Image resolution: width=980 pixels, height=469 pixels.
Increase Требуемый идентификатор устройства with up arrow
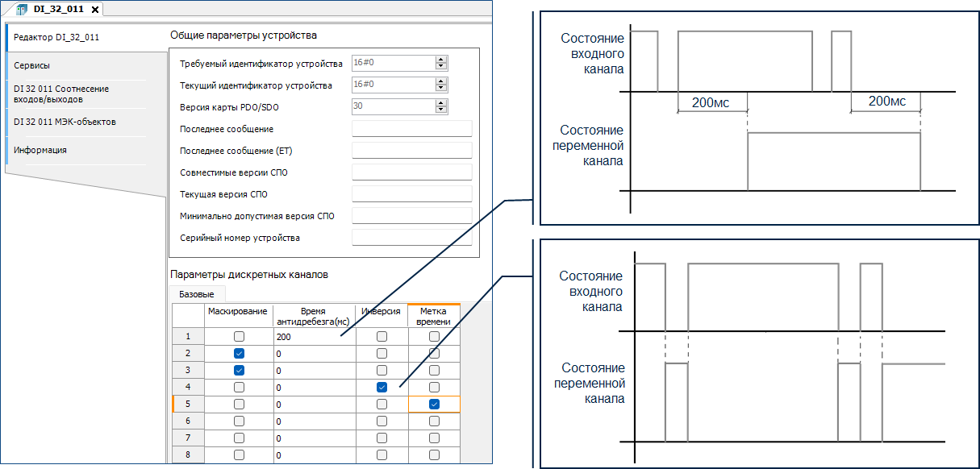tap(440, 60)
